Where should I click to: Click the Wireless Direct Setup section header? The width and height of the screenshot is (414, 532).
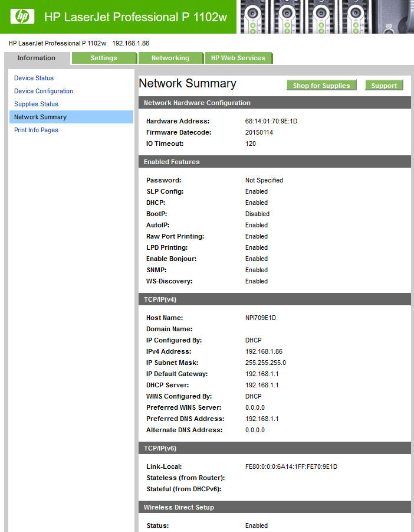pos(179,507)
